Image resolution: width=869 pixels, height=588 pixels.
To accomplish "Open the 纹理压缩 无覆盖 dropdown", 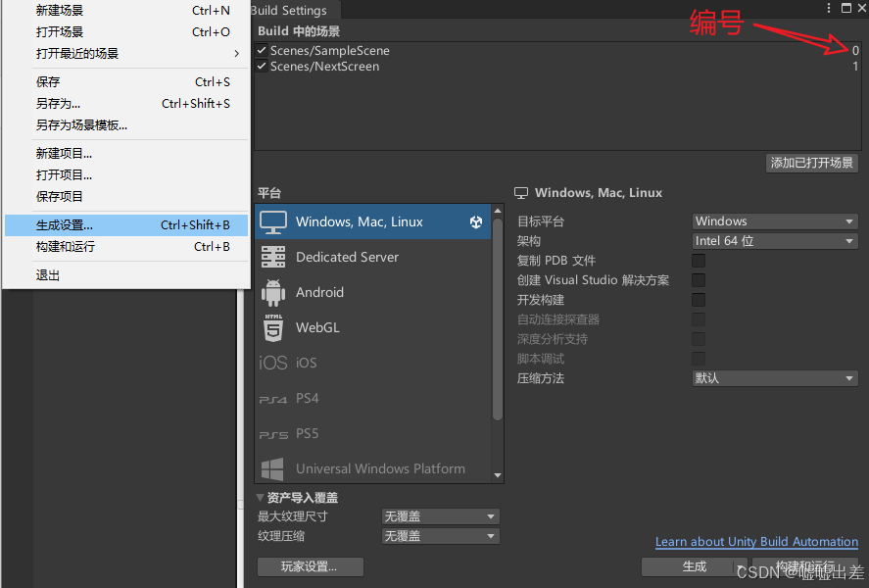I will coord(441,536).
